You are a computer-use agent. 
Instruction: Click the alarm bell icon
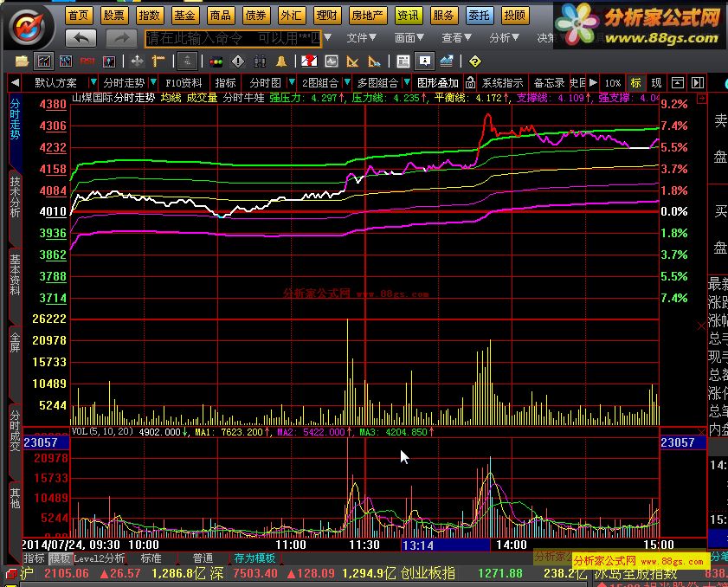[280, 61]
